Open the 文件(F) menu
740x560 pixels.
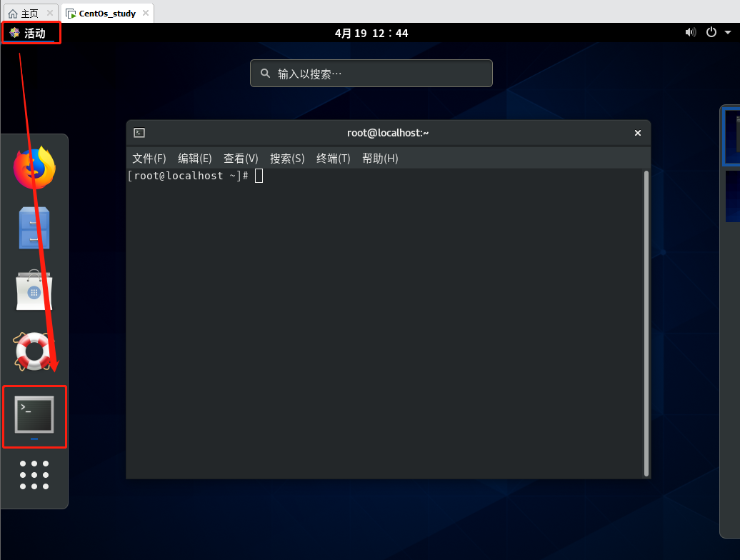point(149,159)
